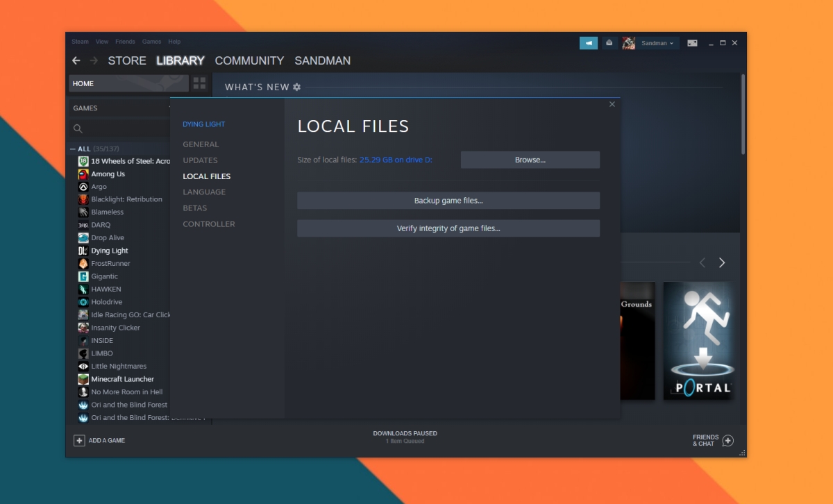Switch to the LANGUAGE settings tab
Image resolution: width=833 pixels, height=504 pixels.
click(x=203, y=192)
